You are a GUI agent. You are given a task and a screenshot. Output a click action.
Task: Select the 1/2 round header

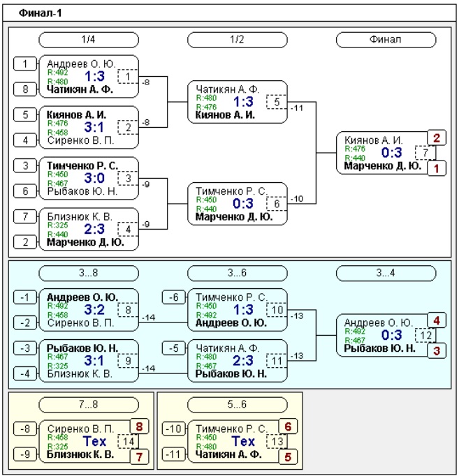[x=238, y=40]
